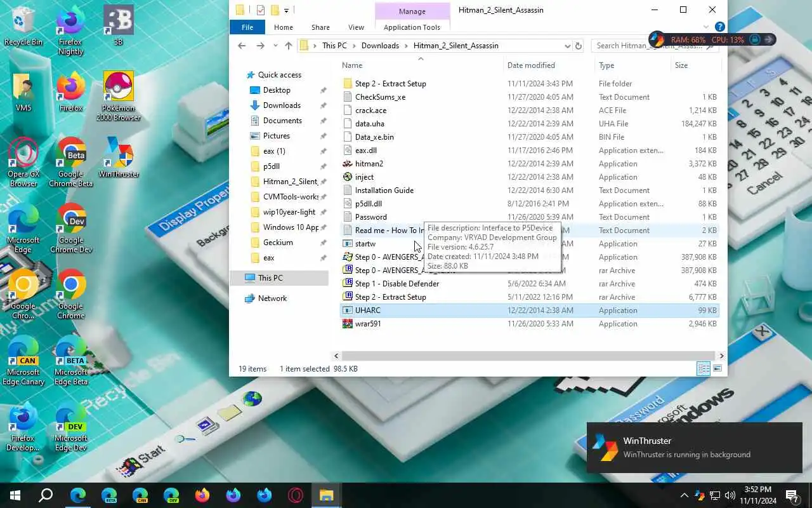Click the Windows Start button

tap(15, 495)
